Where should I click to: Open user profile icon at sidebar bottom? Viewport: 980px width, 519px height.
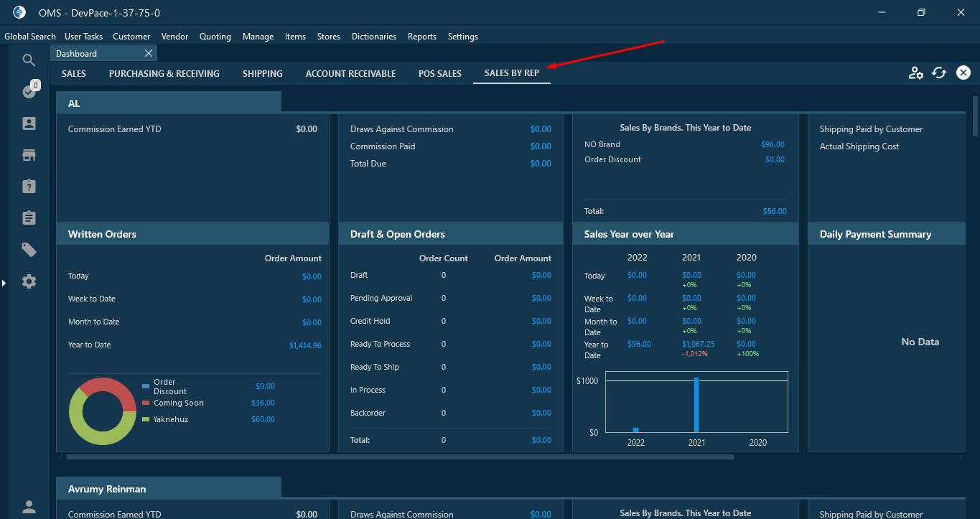click(x=29, y=507)
